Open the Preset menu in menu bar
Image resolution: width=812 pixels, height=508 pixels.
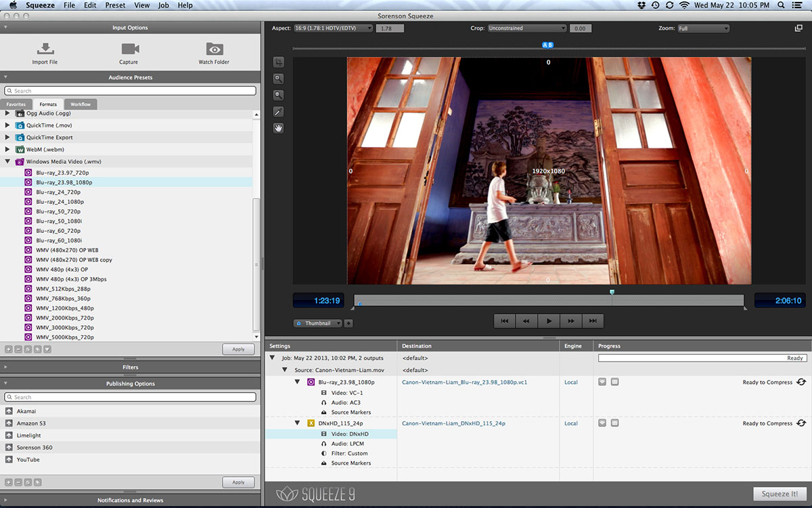tap(115, 5)
